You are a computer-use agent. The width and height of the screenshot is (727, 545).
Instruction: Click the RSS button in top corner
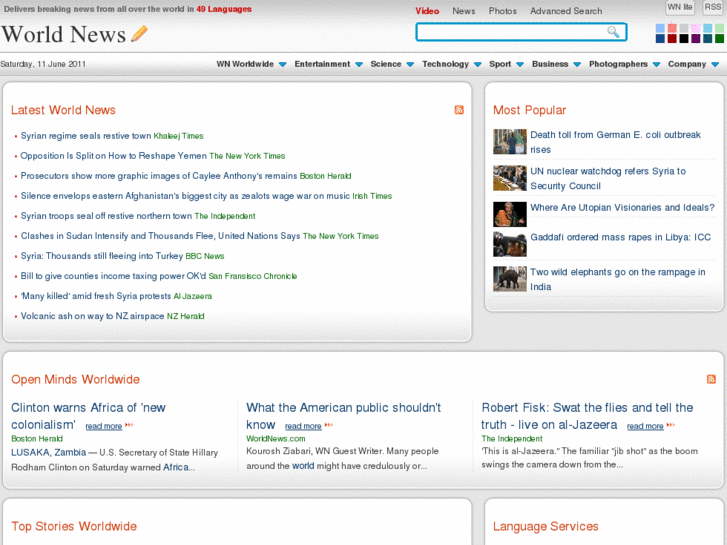712,8
